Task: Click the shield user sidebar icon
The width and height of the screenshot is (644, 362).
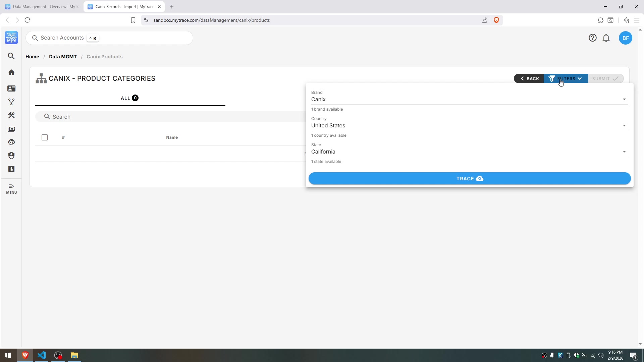Action: tap(11, 156)
